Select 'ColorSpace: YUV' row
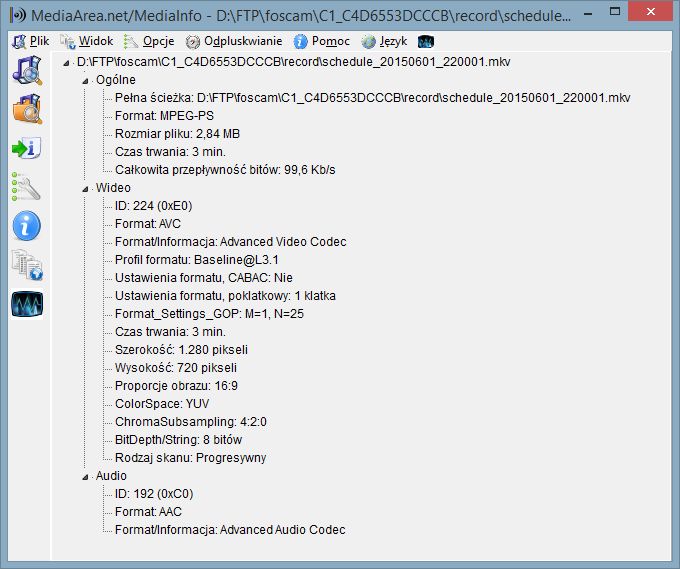Screen dimensions: 680x569 pyautogui.click(x=162, y=404)
